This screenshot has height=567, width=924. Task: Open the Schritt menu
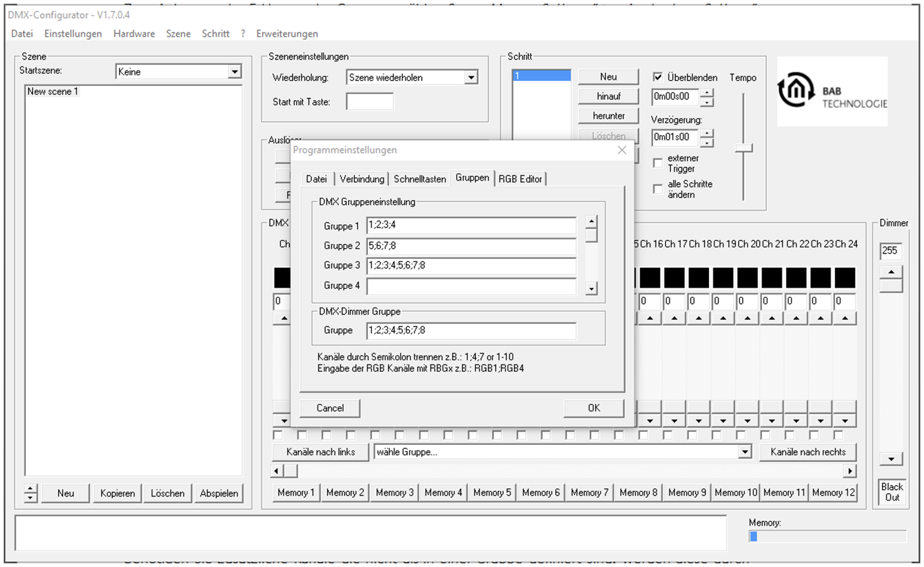pos(215,34)
